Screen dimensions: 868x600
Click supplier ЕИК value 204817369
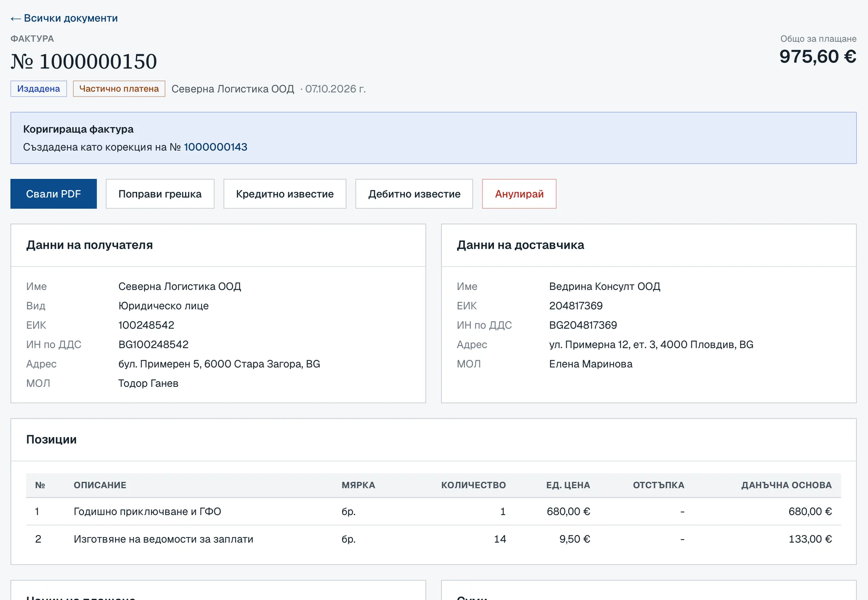point(576,306)
